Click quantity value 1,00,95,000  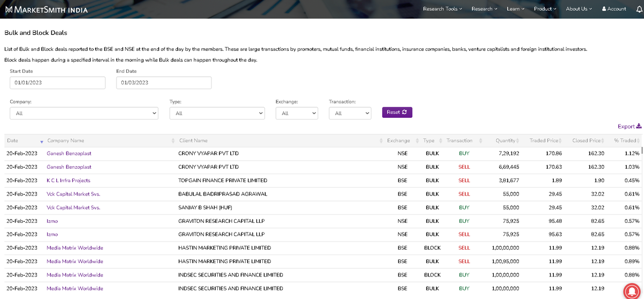tap(506, 261)
